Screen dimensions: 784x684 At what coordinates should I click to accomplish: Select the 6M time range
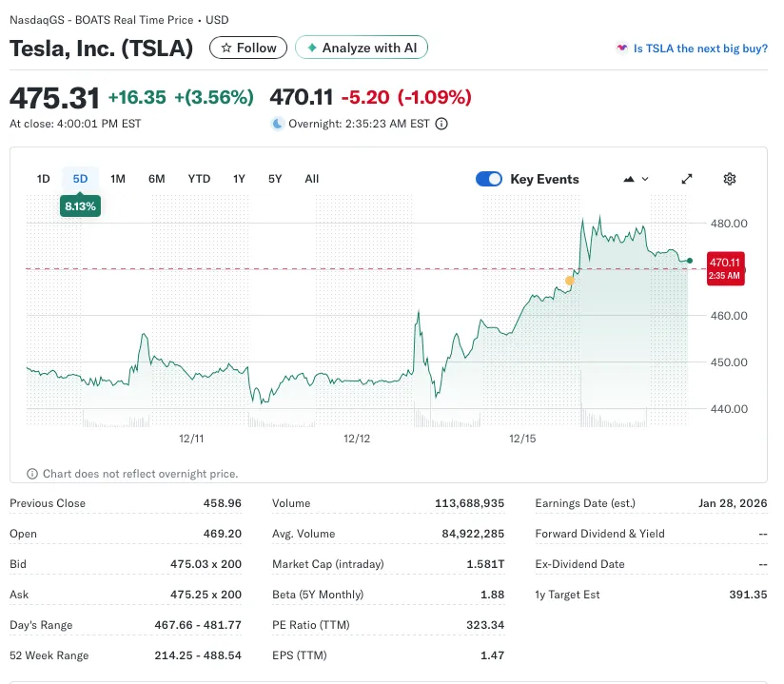click(157, 179)
